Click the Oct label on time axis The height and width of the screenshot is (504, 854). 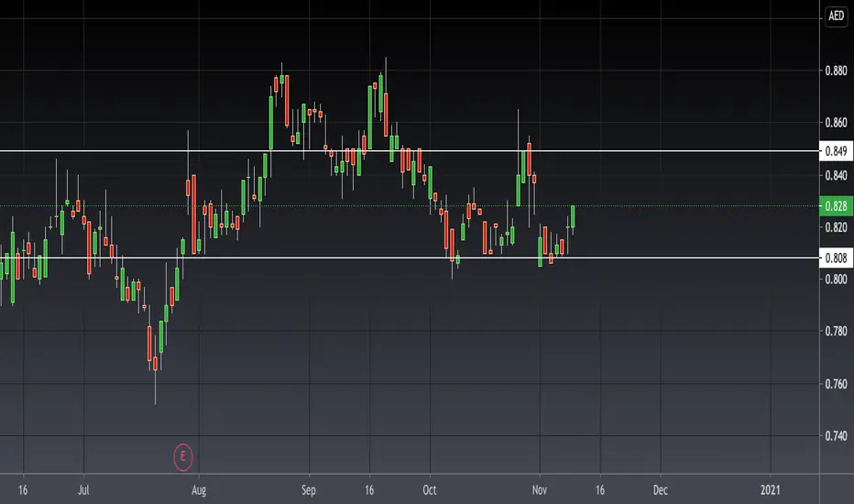[x=430, y=490]
